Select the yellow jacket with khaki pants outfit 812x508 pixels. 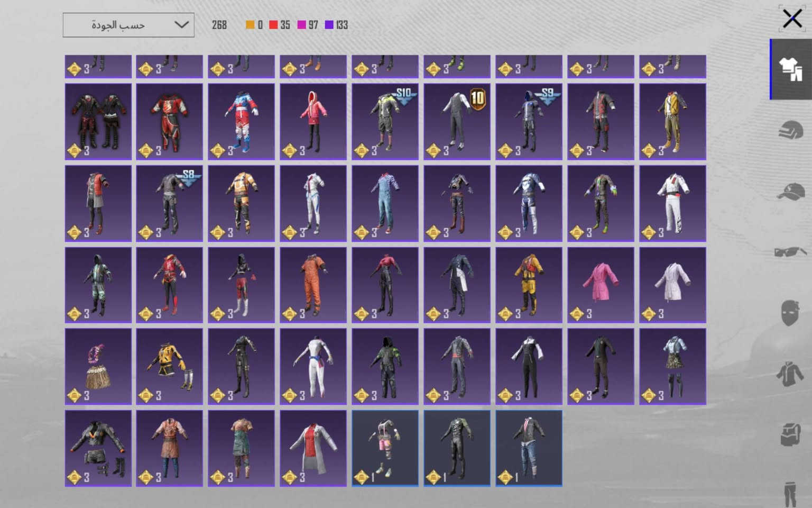pos(672,122)
